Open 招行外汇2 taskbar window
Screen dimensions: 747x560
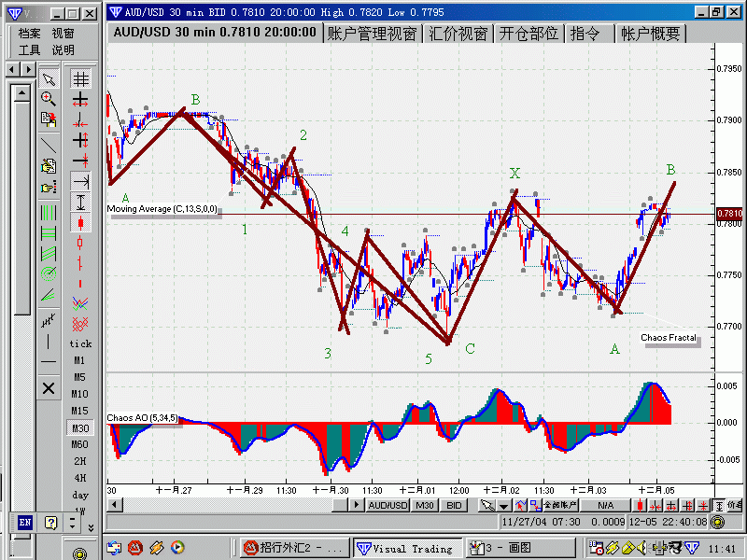coord(295,548)
